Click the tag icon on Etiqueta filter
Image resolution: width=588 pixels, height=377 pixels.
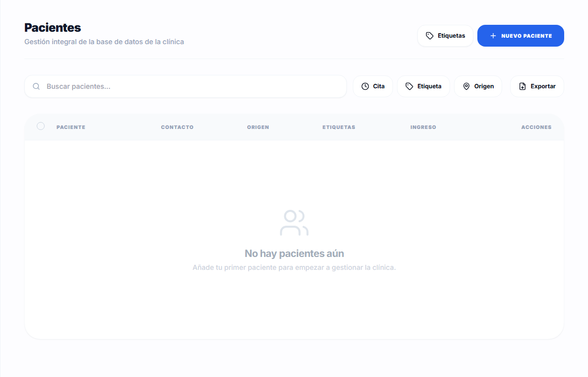(x=409, y=87)
